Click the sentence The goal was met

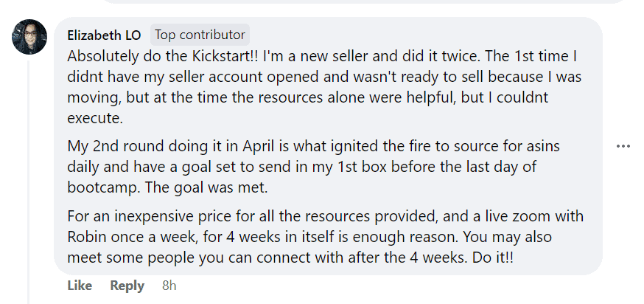tap(192, 187)
